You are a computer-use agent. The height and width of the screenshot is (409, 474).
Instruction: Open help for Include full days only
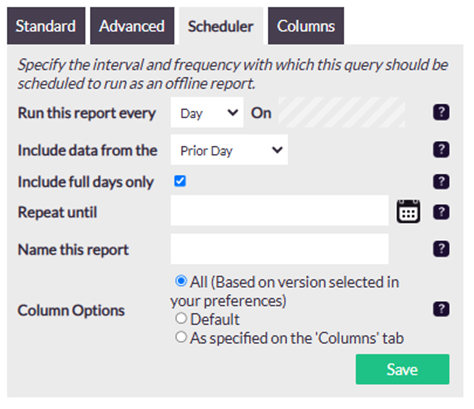(x=441, y=182)
